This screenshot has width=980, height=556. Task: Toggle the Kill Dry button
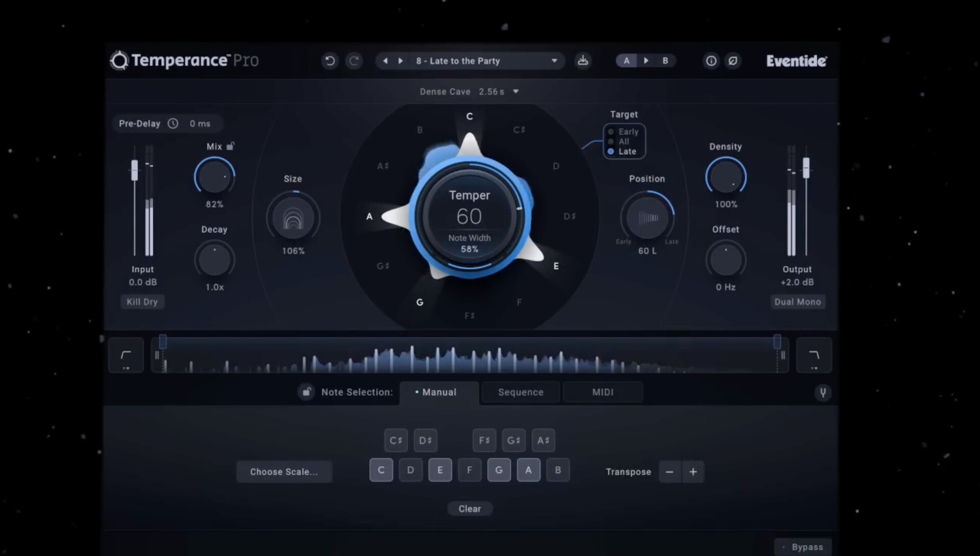click(142, 302)
